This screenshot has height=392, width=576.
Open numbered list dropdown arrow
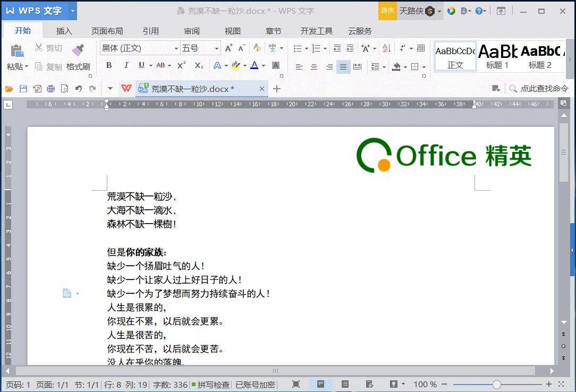(x=325, y=48)
